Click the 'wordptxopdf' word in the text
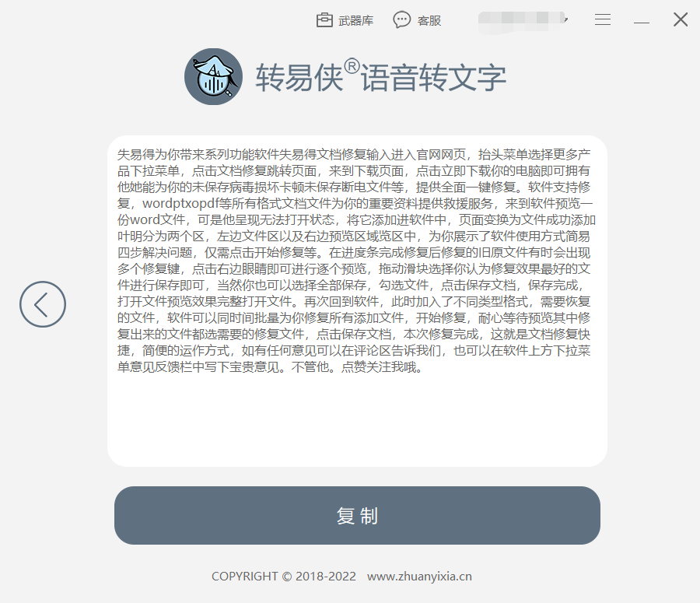This screenshot has height=603, width=700. pos(180,204)
